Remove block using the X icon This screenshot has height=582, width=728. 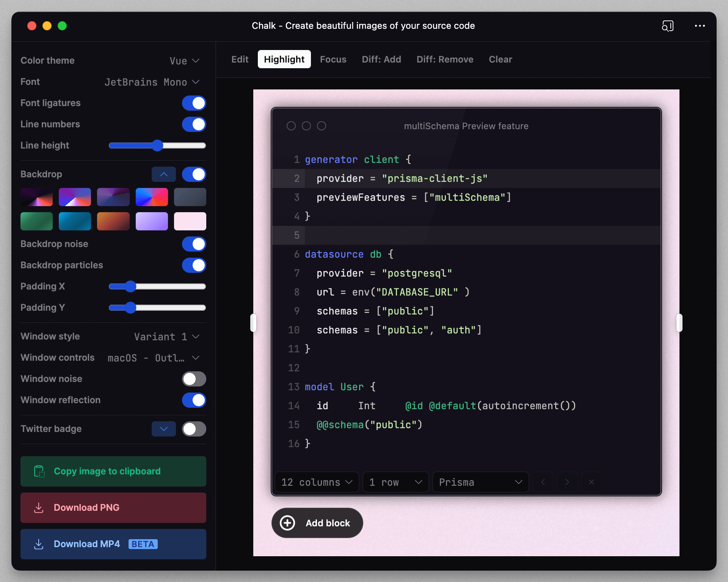[591, 482]
